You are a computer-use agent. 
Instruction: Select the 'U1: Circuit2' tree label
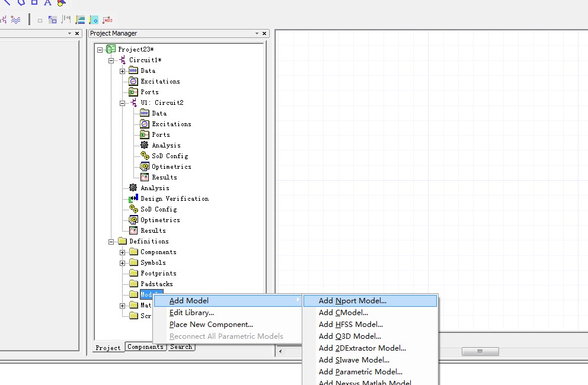(x=162, y=102)
